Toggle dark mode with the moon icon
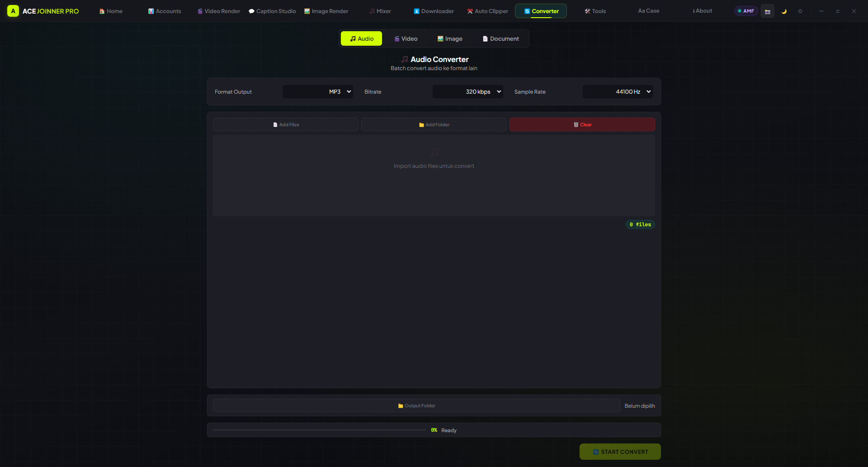This screenshot has height=467, width=868. click(784, 11)
